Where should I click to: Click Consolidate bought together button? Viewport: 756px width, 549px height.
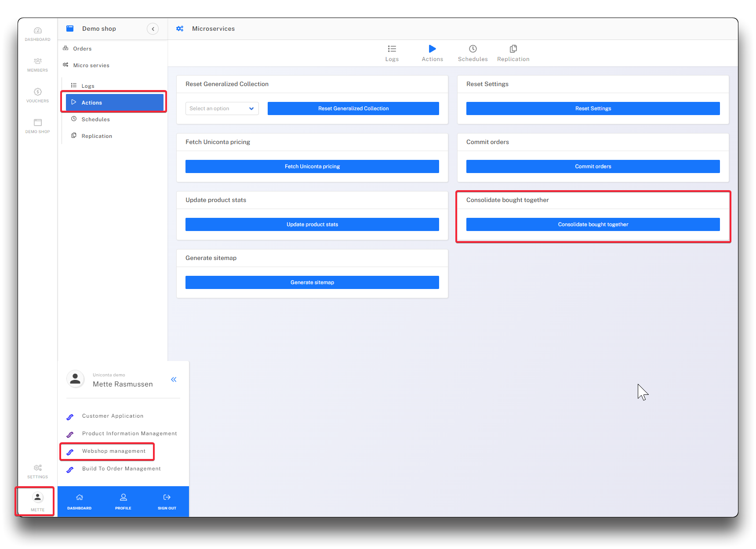592,224
